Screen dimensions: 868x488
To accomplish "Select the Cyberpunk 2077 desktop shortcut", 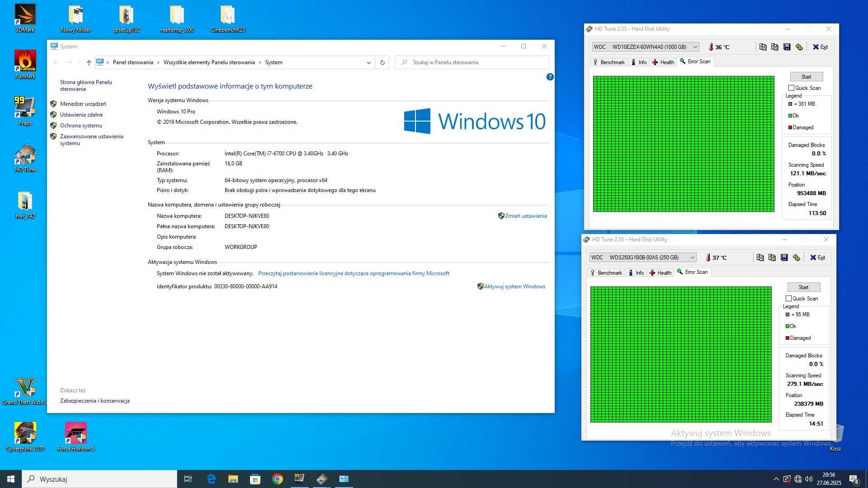I will click(x=25, y=436).
